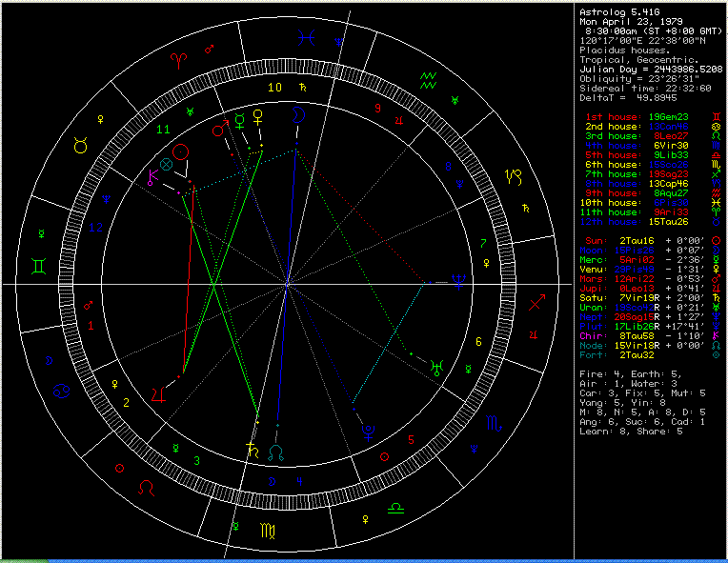Select the red Aries glyph in the zodiac ring

coord(179,59)
